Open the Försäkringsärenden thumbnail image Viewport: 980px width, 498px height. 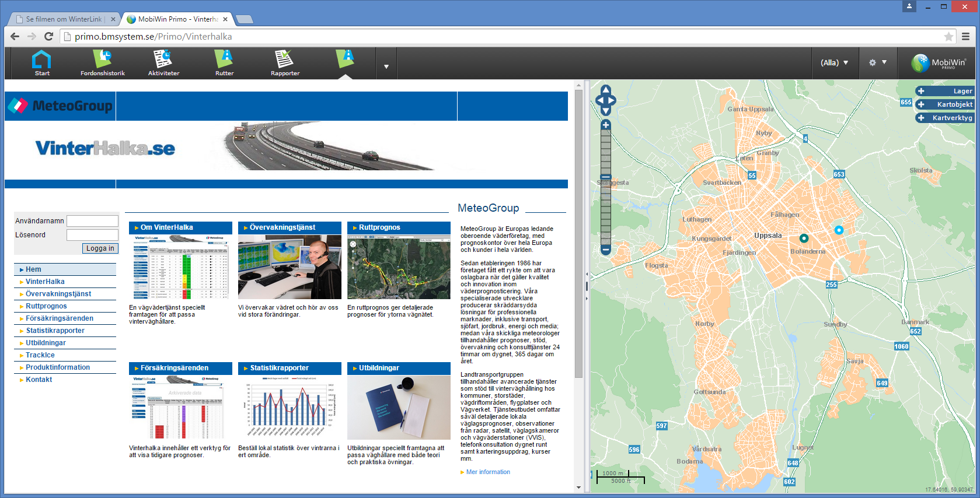pos(180,408)
